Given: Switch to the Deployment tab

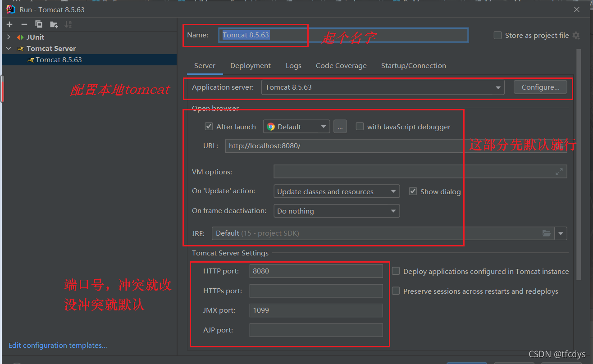Looking at the screenshot, I should 251,66.
